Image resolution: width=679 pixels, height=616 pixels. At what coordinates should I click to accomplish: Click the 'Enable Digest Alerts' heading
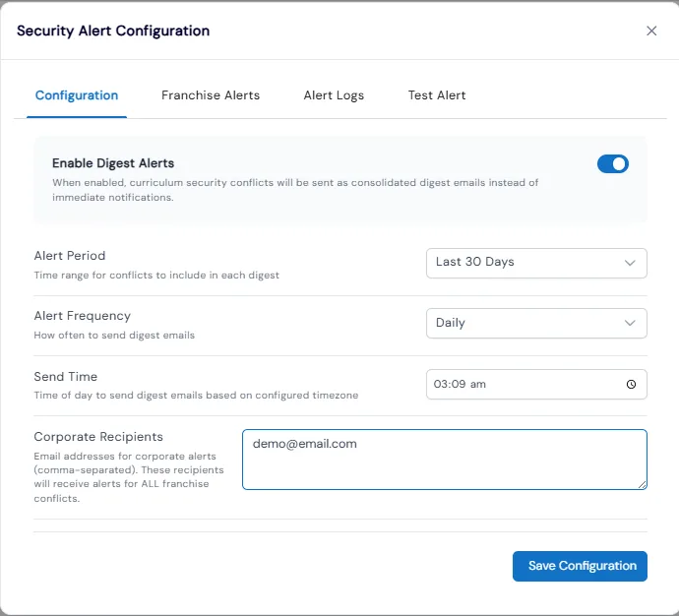pyautogui.click(x=113, y=163)
